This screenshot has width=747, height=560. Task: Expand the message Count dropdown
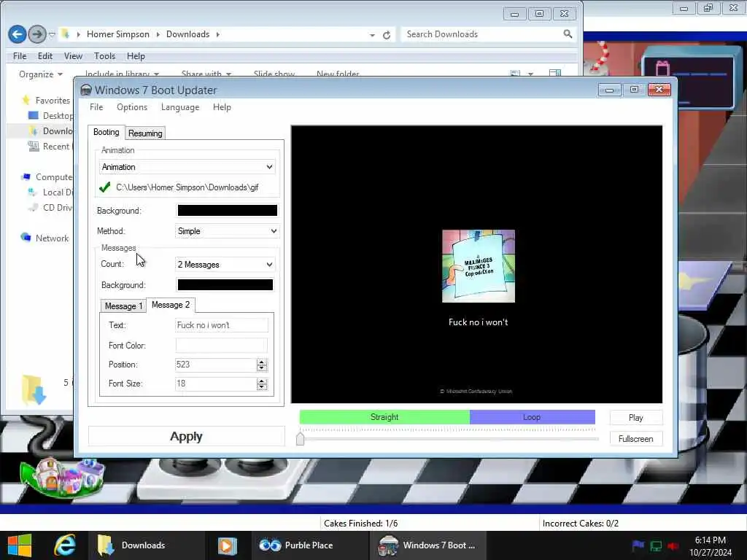225,264
